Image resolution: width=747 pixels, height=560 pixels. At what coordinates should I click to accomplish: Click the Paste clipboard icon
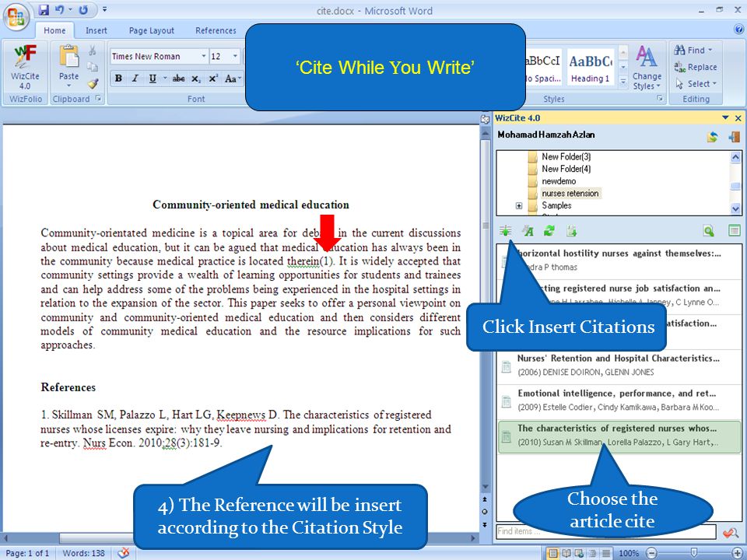69,56
